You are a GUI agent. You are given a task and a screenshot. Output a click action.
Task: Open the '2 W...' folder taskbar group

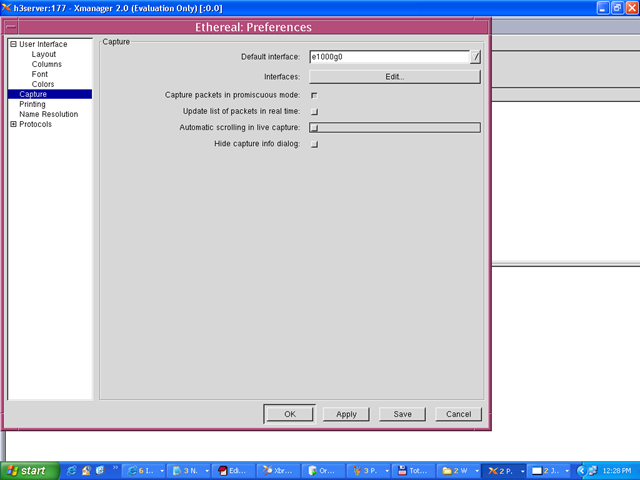[x=458, y=471]
